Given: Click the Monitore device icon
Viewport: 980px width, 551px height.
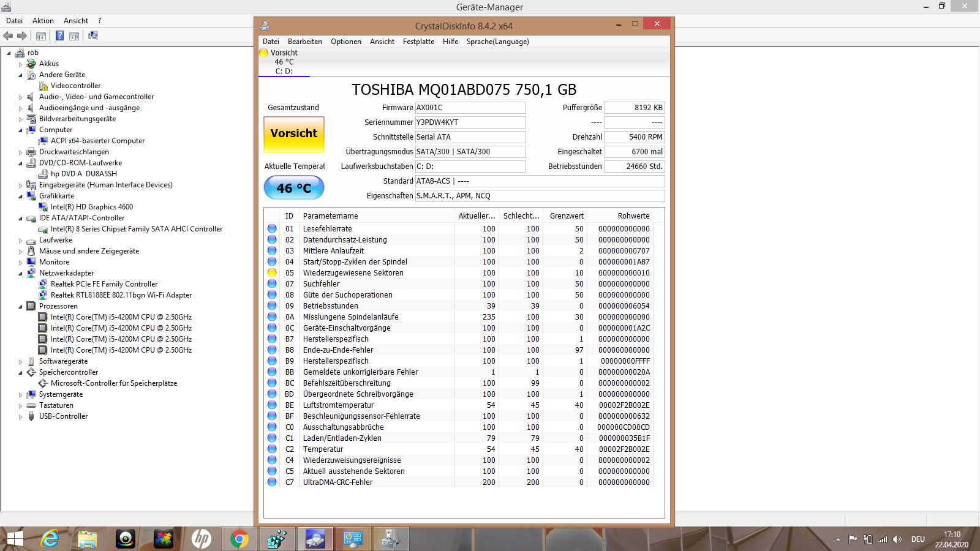Looking at the screenshot, I should [x=31, y=262].
